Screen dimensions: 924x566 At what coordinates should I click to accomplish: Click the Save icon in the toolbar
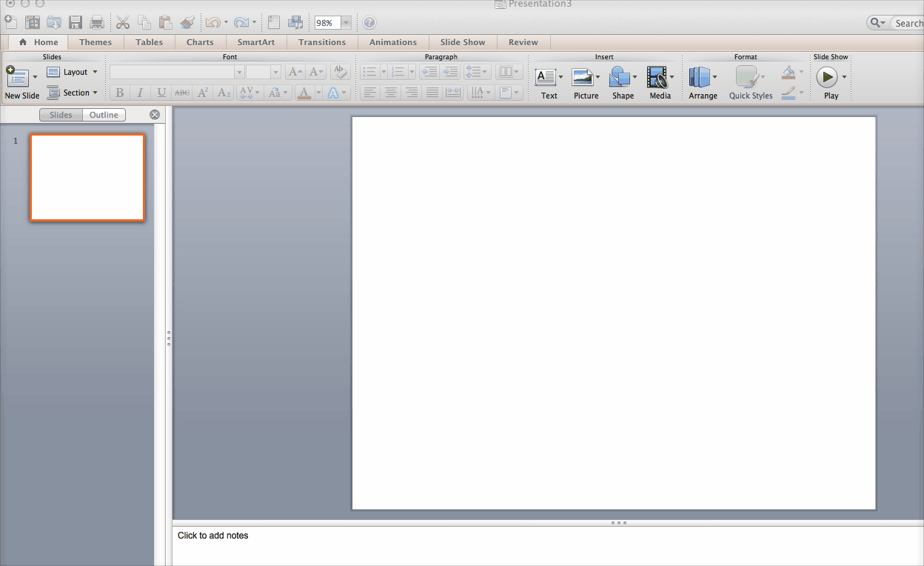click(76, 23)
